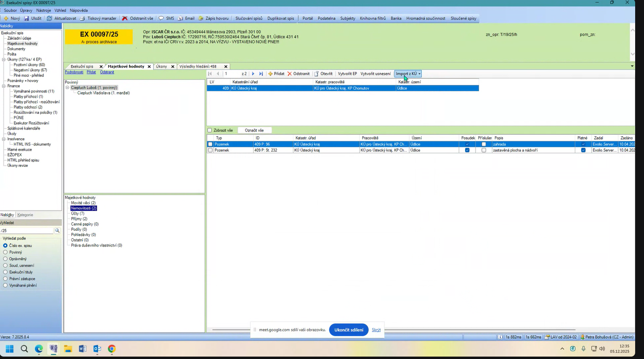Click the Zápis hovoru call record icon
This screenshot has width=644, height=359.
pos(201,18)
